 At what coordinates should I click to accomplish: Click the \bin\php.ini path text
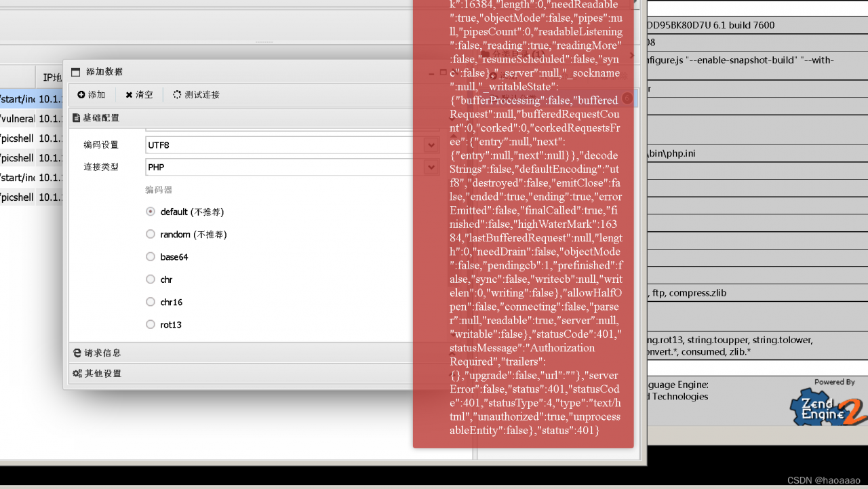[x=671, y=153]
